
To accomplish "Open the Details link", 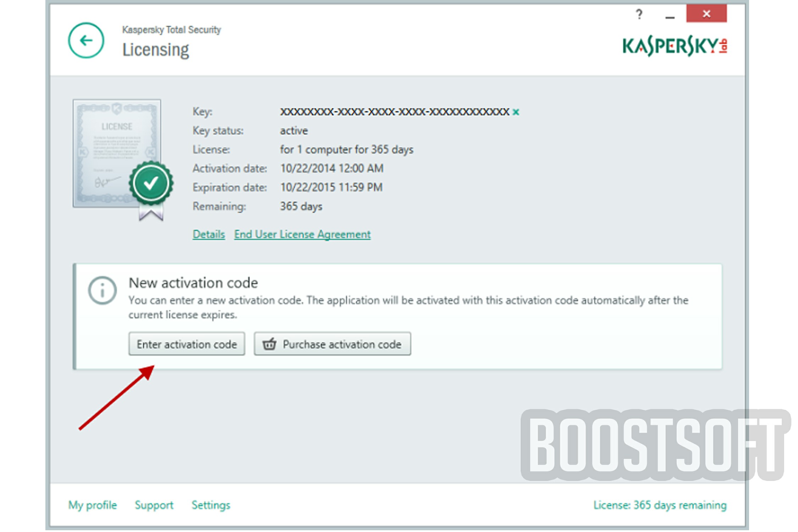I will (x=209, y=234).
